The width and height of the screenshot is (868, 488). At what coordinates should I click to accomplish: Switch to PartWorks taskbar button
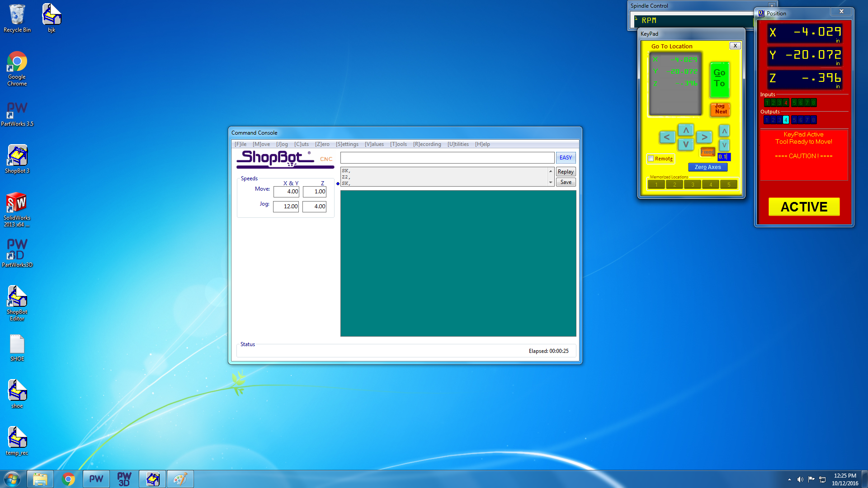[x=96, y=479]
